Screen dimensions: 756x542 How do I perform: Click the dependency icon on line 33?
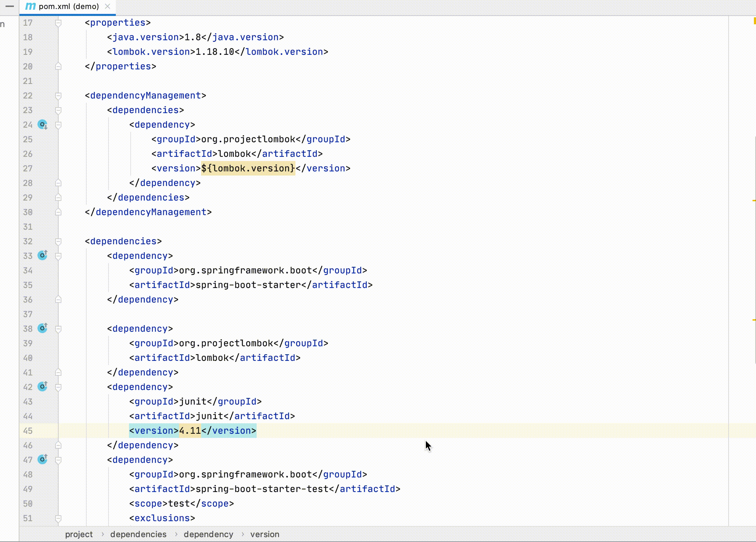(x=43, y=255)
